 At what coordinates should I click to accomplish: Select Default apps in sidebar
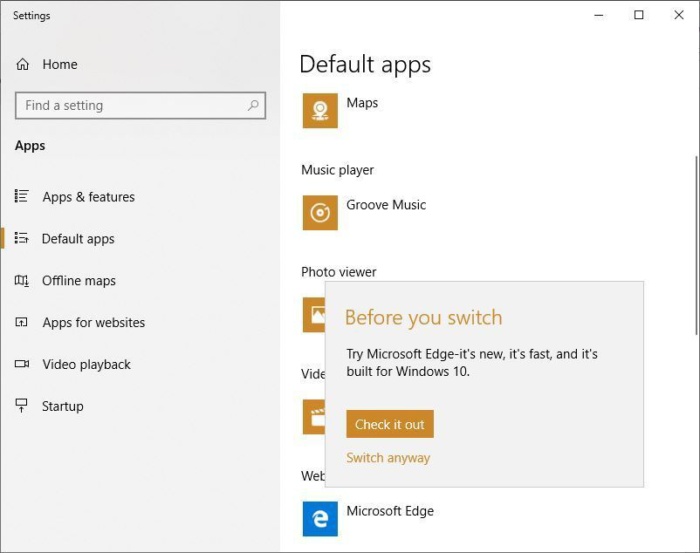point(78,239)
